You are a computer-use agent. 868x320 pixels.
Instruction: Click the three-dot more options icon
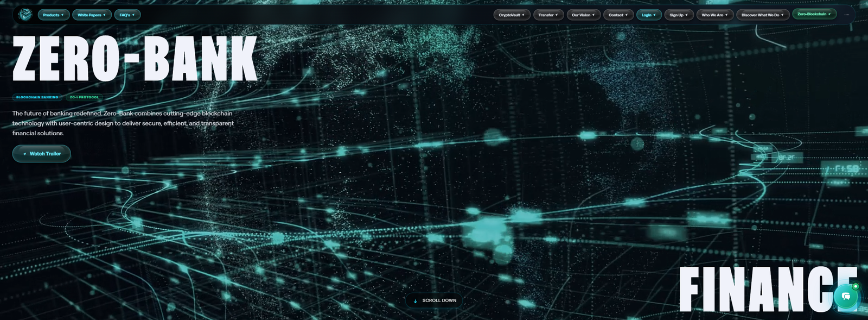tap(846, 15)
